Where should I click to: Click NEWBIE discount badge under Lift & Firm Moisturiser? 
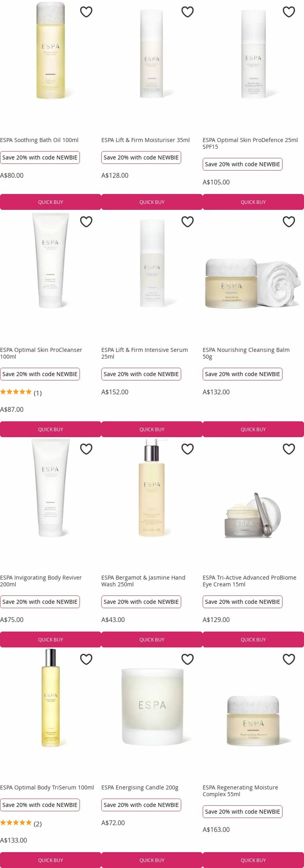tap(141, 157)
